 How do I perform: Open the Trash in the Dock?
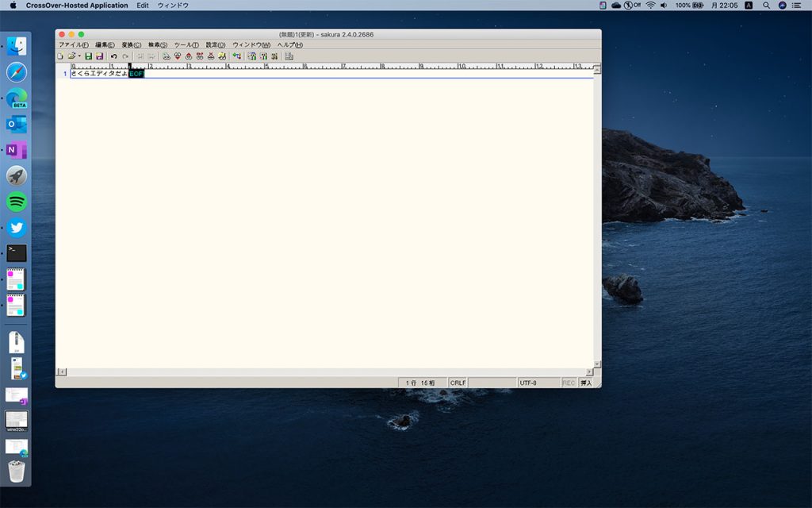[x=17, y=471]
